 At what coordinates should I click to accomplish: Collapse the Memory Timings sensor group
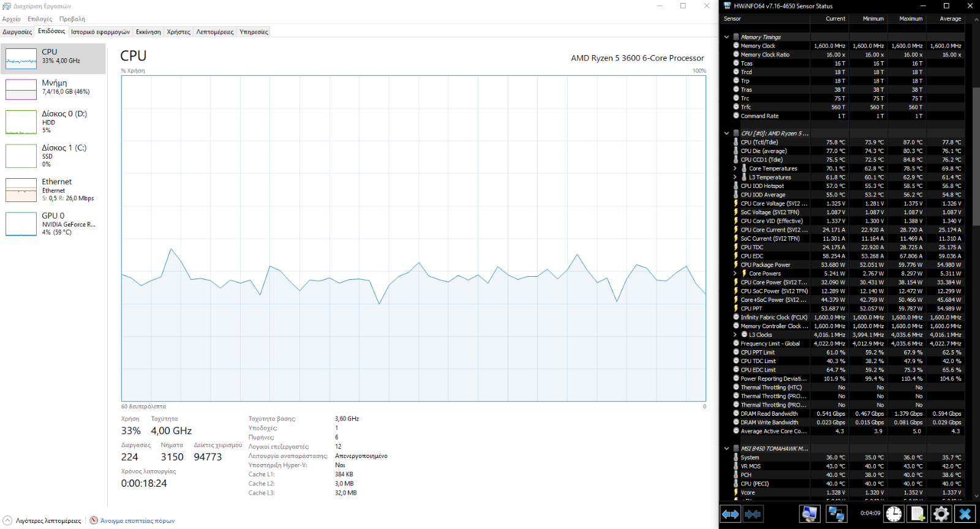click(727, 37)
